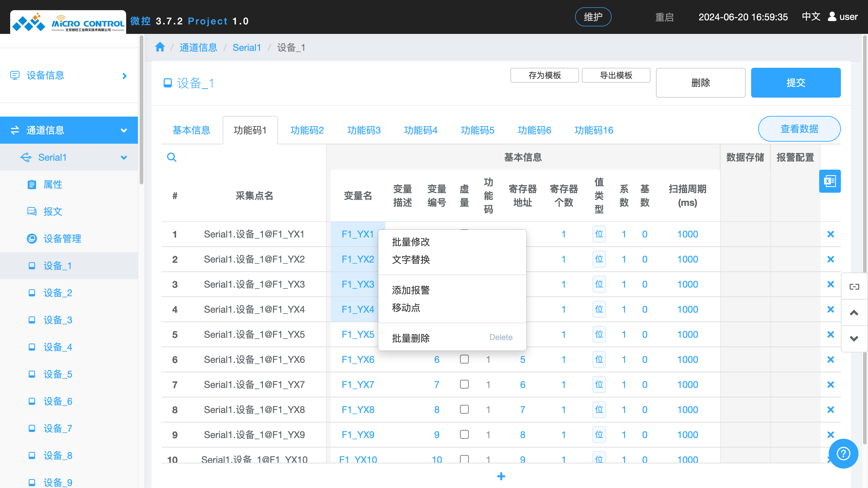The width and height of the screenshot is (868, 488).
Task: Click the home breadcrumb icon
Action: pos(160,47)
